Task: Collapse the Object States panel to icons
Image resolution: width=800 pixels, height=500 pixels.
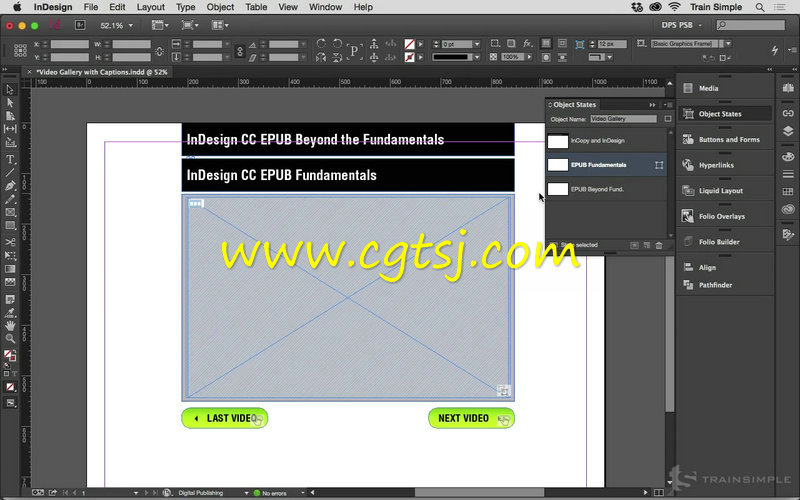Action: 652,105
